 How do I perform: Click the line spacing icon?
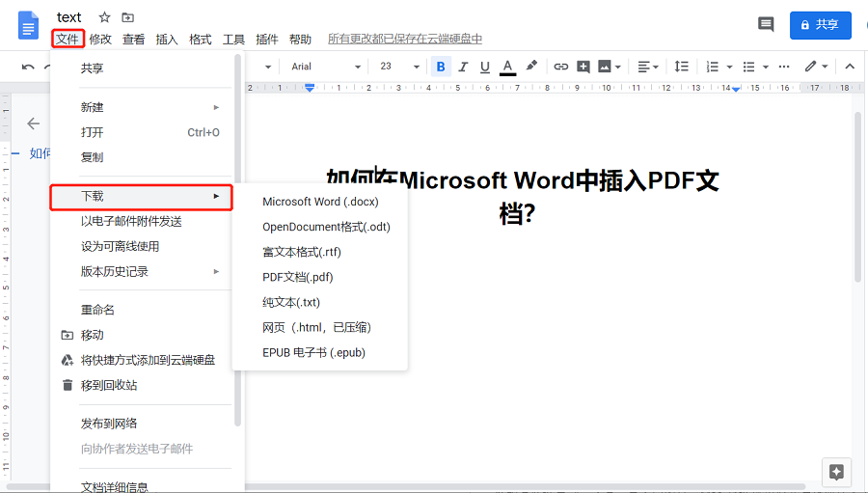coord(682,67)
